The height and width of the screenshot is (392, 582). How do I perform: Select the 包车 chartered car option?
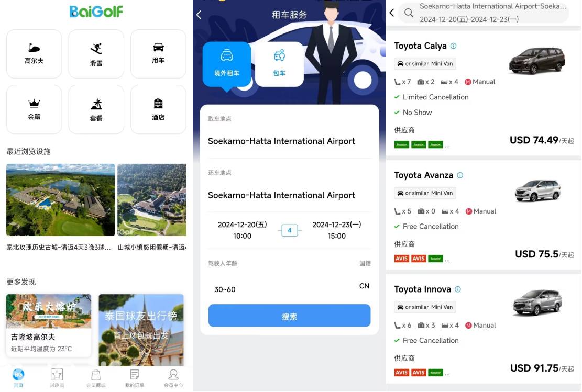click(279, 64)
